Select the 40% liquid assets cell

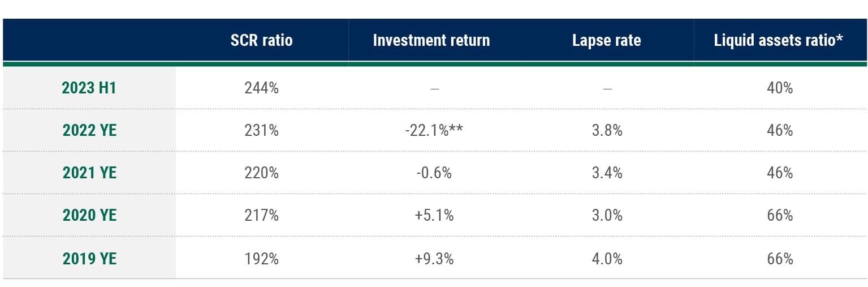(780, 88)
